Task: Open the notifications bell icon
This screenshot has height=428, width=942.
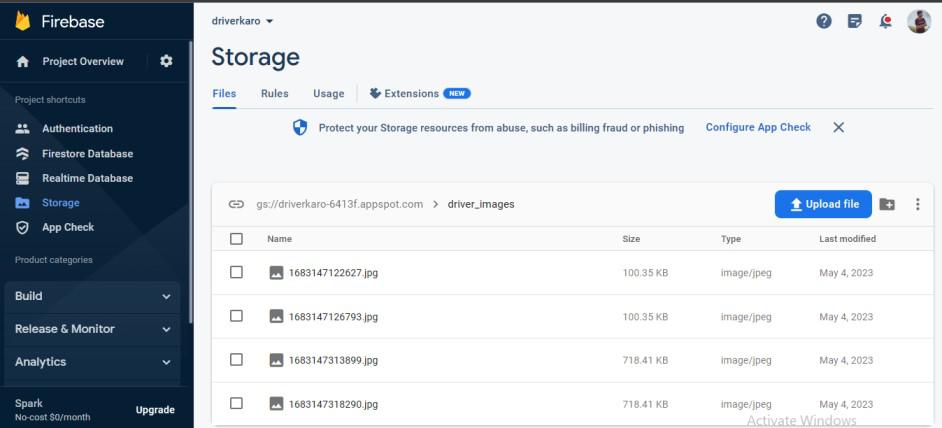Action: 885,21
